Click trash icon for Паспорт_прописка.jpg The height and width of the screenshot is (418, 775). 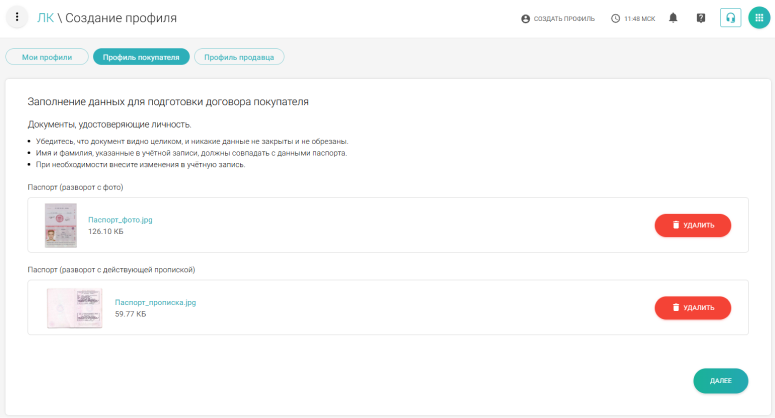675,307
